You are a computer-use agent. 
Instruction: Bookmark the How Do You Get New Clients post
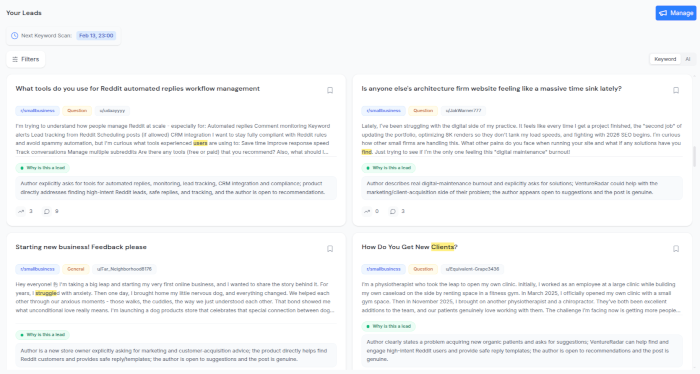coord(676,249)
